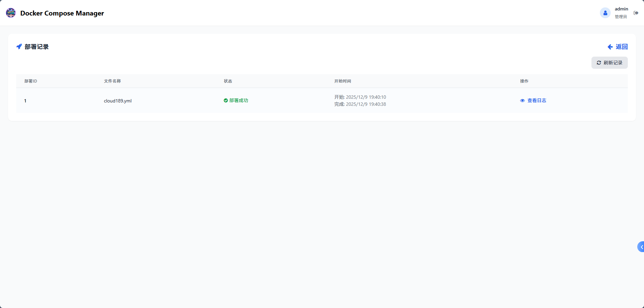Click the left arrow icon beside 返回
Viewport: 644px width, 308px height.
[610, 47]
